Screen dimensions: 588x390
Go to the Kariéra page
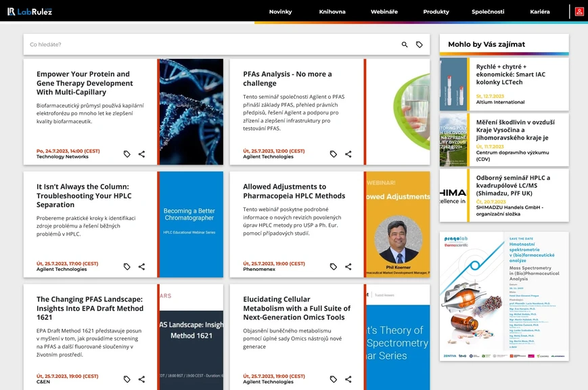[x=540, y=12]
